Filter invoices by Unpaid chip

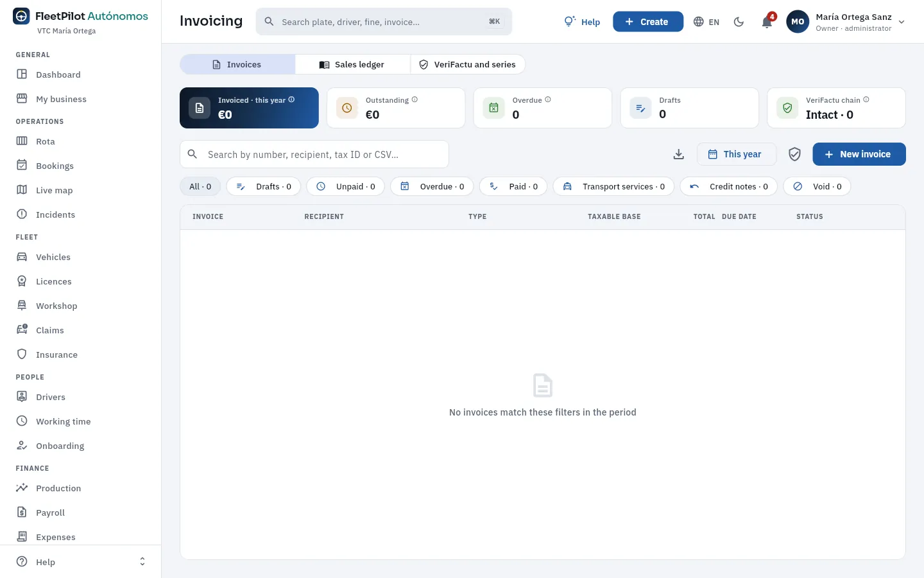(346, 186)
